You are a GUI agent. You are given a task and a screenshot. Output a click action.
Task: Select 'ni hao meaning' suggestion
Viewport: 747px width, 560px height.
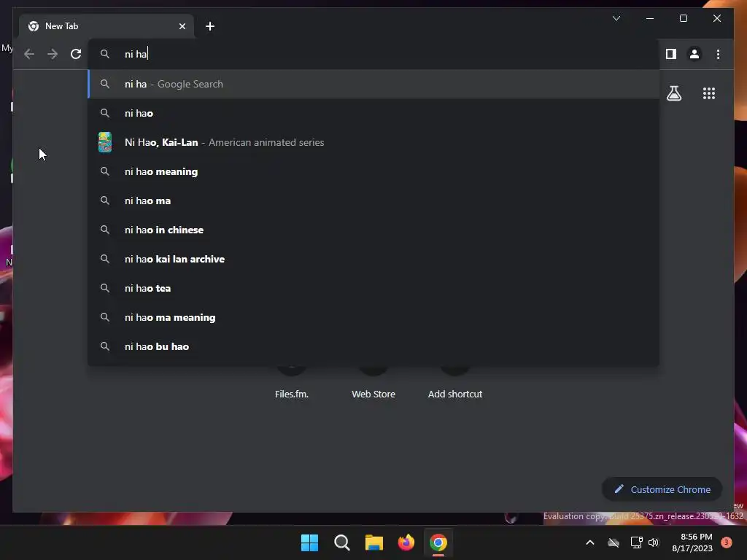click(x=373, y=171)
